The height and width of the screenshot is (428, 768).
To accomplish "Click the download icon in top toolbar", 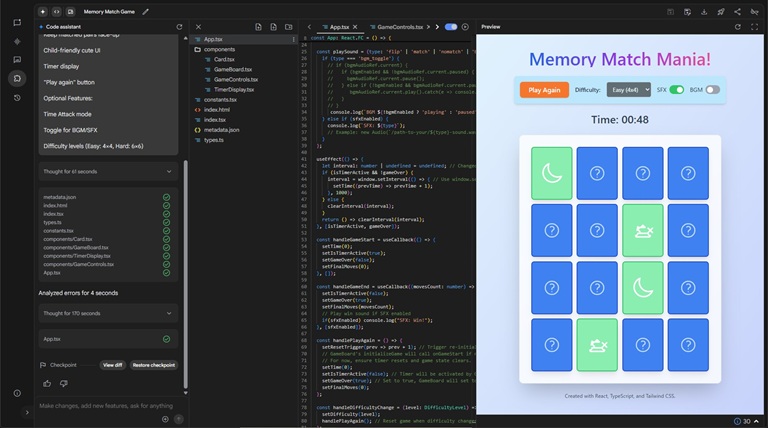I will coord(704,12).
